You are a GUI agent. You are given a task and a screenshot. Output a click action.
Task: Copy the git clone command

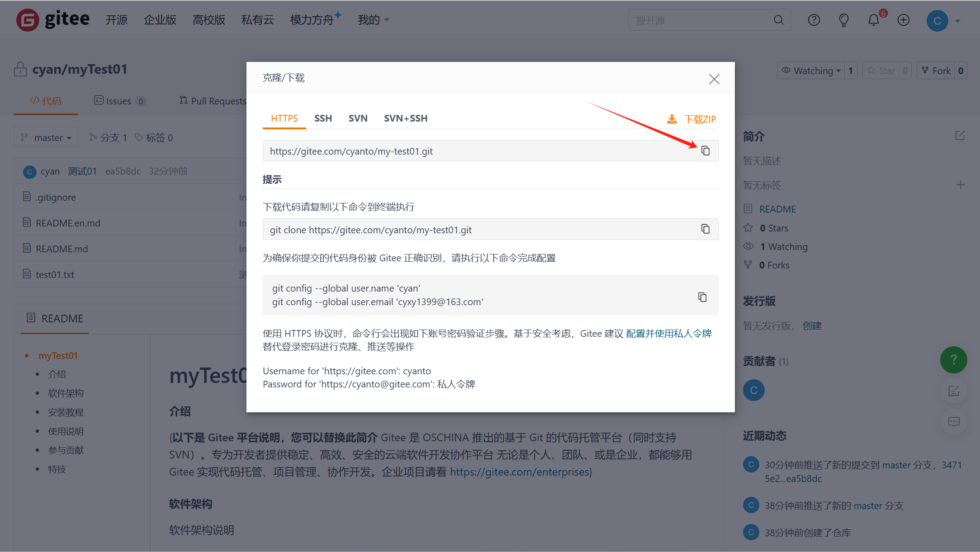[705, 229]
